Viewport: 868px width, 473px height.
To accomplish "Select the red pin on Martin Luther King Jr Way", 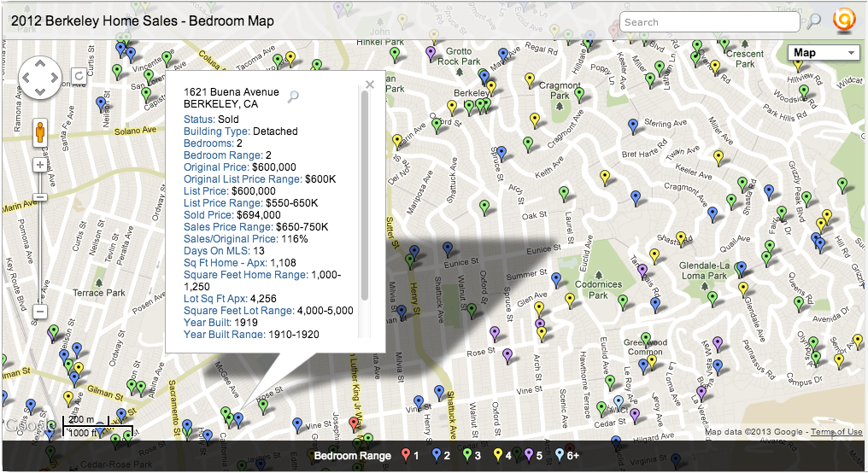I will tap(355, 424).
